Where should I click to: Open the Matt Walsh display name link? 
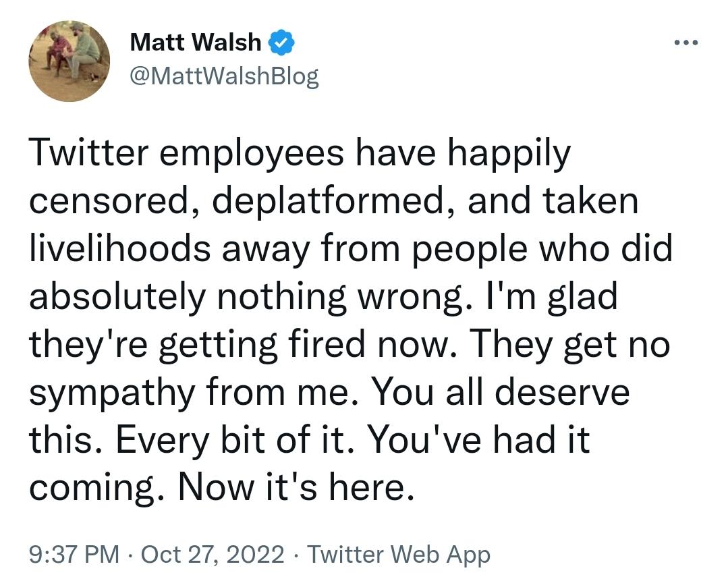pos(196,42)
